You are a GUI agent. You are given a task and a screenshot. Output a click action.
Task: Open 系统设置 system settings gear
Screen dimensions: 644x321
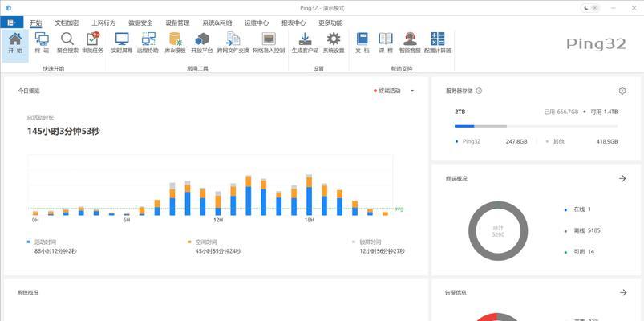(x=334, y=43)
